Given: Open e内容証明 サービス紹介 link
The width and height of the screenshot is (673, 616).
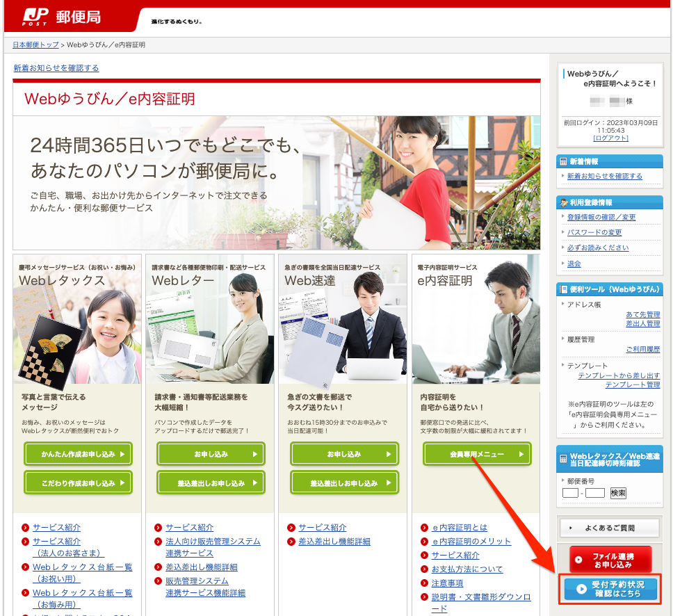Looking at the screenshot, I should point(455,556).
